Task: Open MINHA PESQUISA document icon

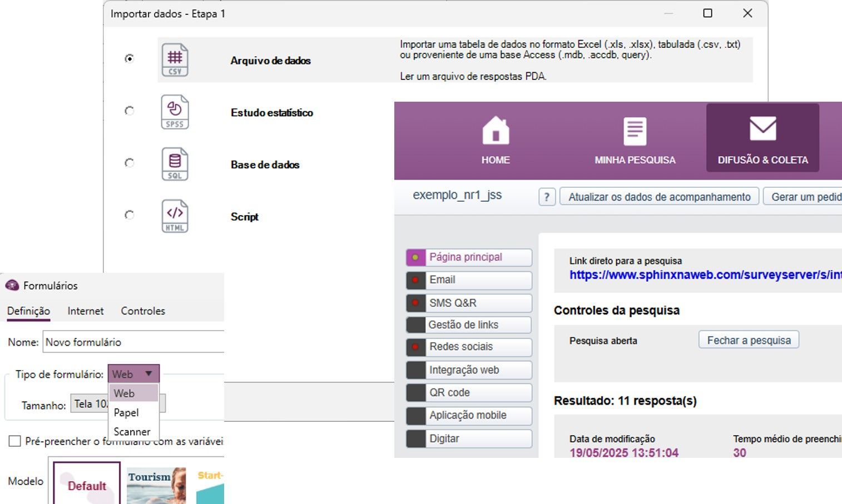Action: pyautogui.click(x=635, y=131)
